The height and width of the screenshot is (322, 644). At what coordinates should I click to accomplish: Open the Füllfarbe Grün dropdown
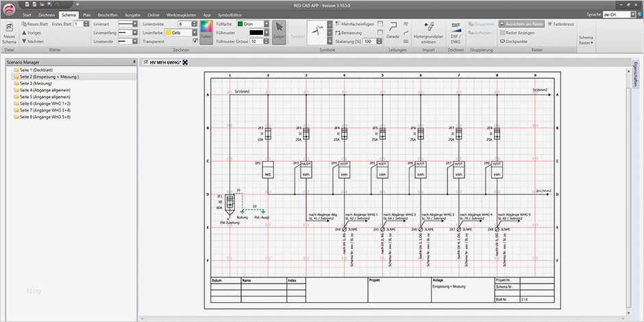(x=267, y=24)
